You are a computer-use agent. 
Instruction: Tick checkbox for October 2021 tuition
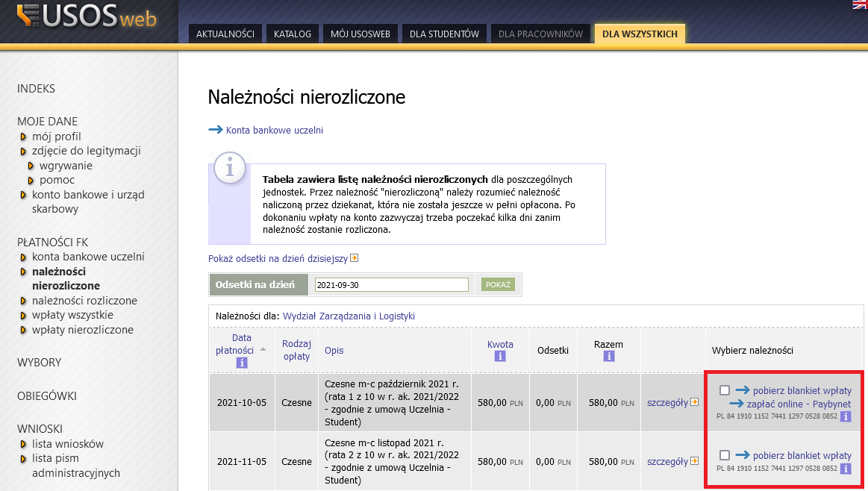[724, 390]
